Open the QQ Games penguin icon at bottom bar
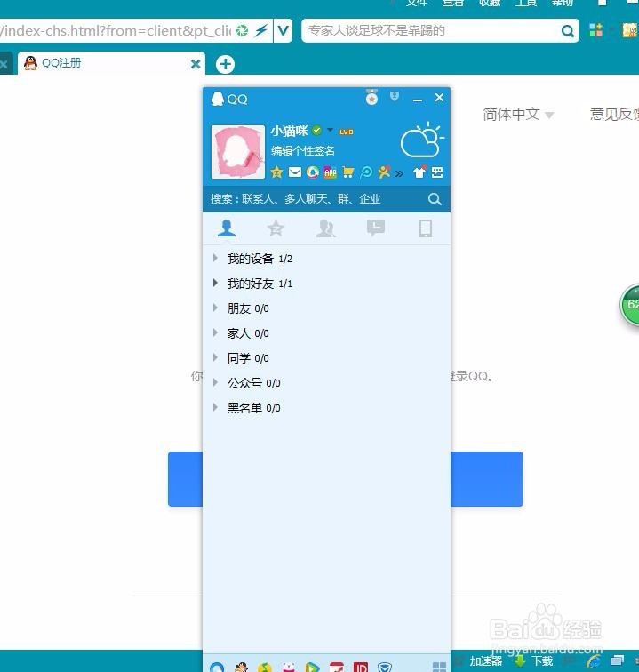 241,667
